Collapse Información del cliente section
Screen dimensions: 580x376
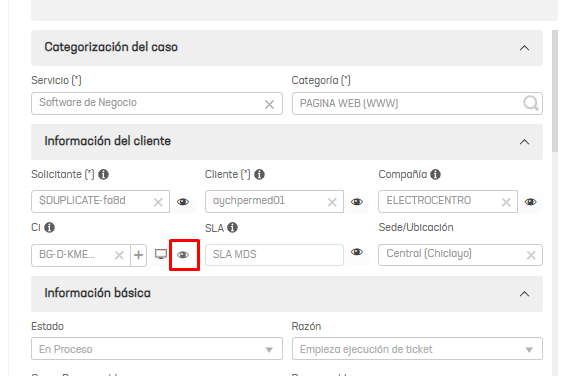[x=524, y=142]
